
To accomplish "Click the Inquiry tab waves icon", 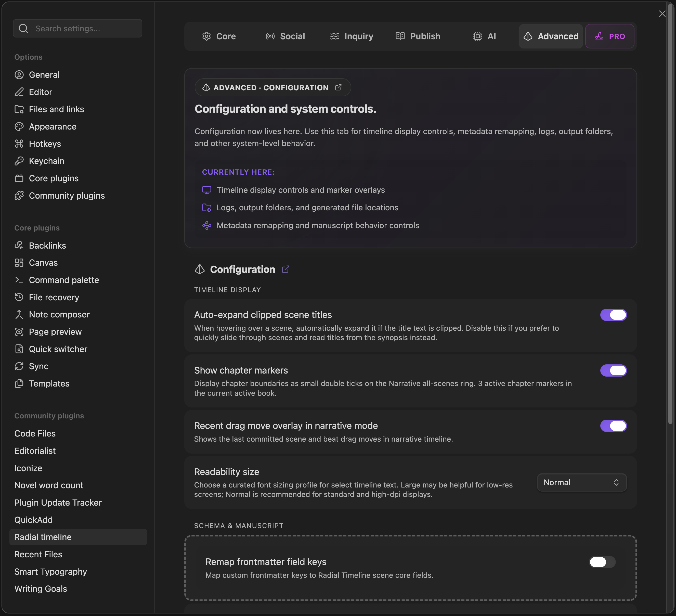I will [x=335, y=36].
